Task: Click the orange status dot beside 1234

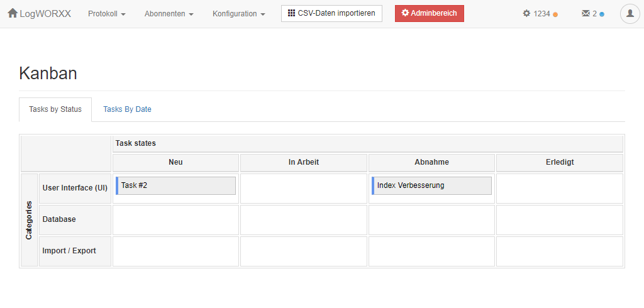Action: click(x=555, y=14)
